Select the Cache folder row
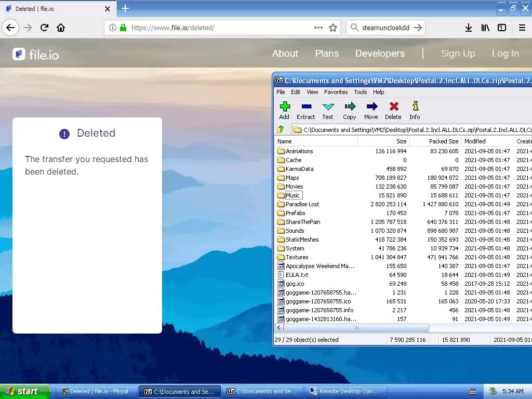The width and height of the screenshot is (532, 399). click(403, 160)
